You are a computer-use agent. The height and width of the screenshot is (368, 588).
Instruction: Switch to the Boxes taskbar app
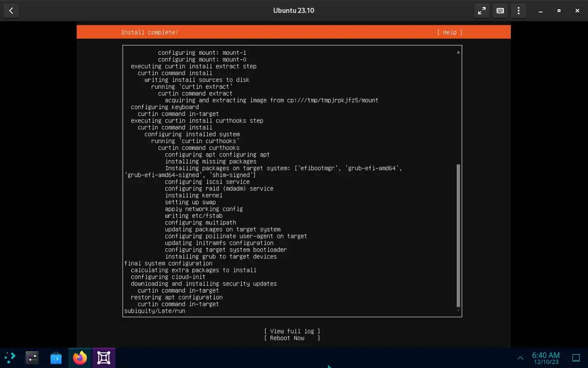pyautogui.click(x=104, y=357)
